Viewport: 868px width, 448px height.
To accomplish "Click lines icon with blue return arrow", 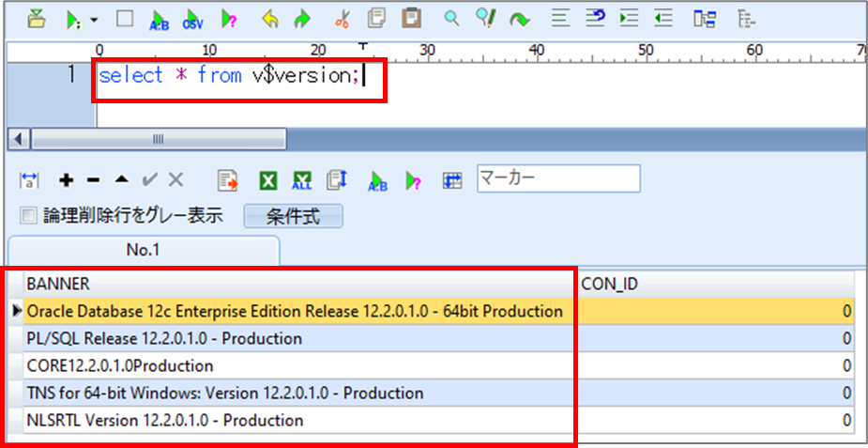I will tap(595, 20).
